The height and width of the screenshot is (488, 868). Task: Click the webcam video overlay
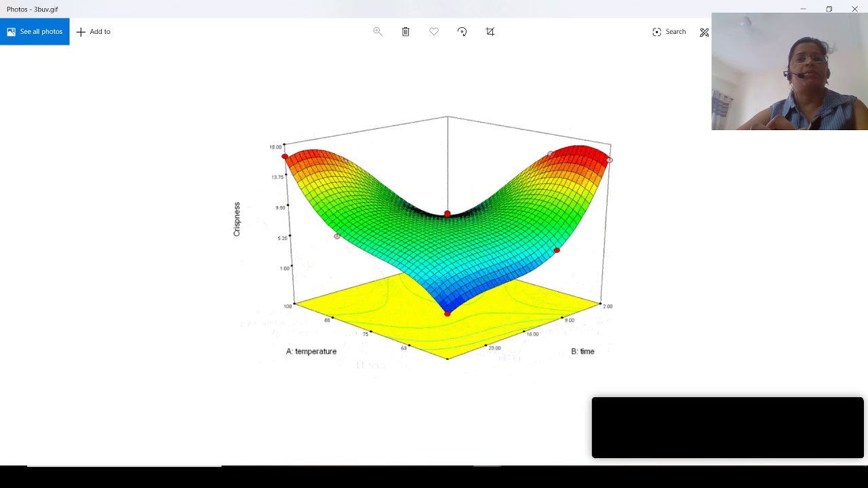789,71
